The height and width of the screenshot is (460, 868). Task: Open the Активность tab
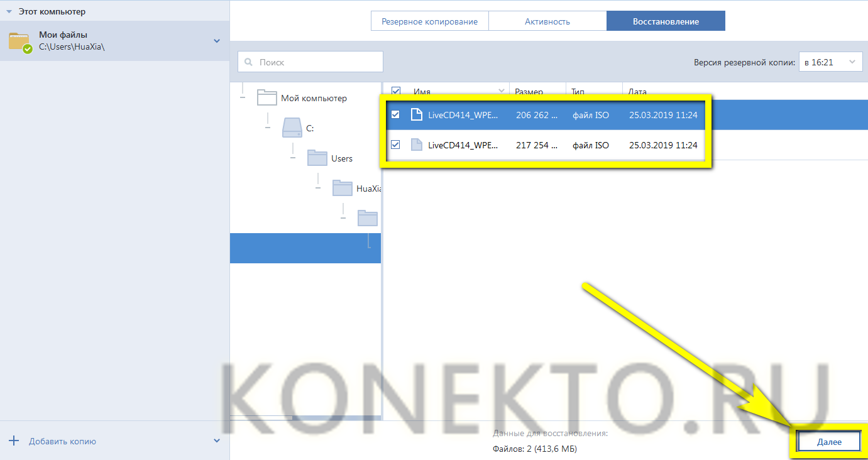pyautogui.click(x=547, y=21)
